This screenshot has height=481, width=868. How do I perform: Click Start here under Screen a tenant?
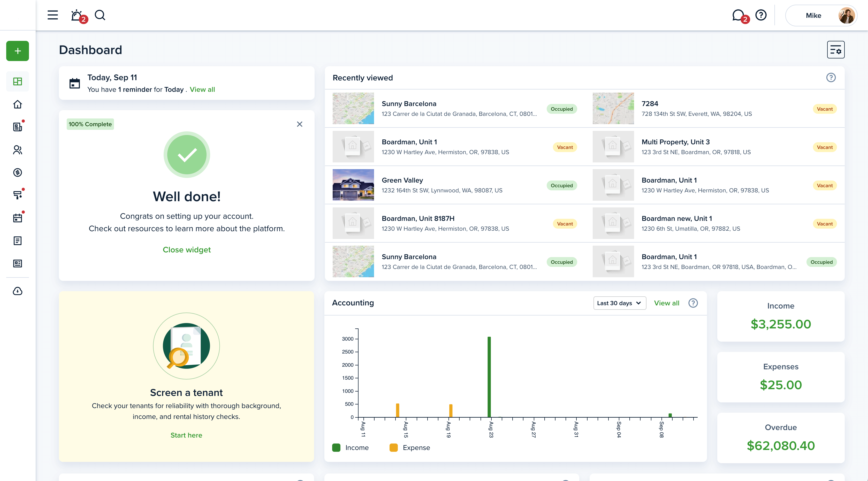[x=186, y=435]
